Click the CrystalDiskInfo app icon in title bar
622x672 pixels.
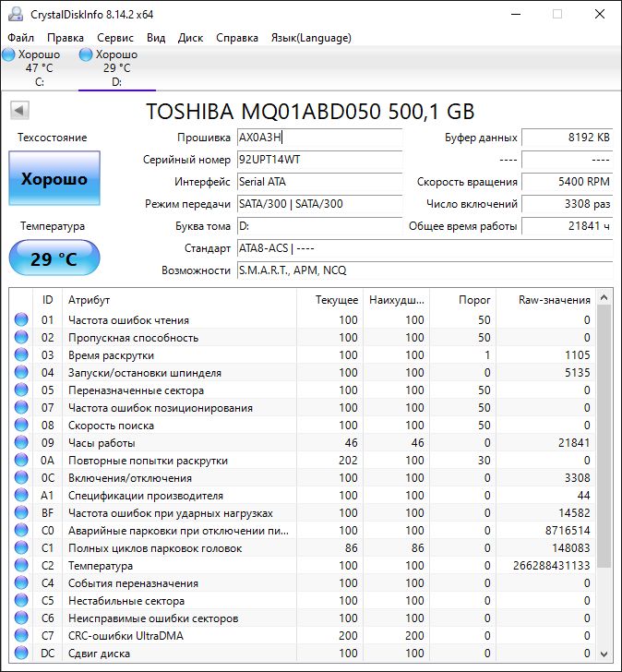(x=14, y=14)
